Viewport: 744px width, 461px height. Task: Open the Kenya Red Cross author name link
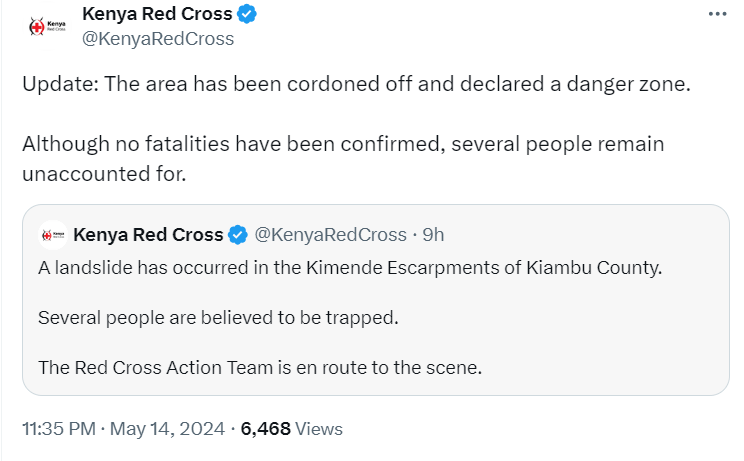coord(157,14)
